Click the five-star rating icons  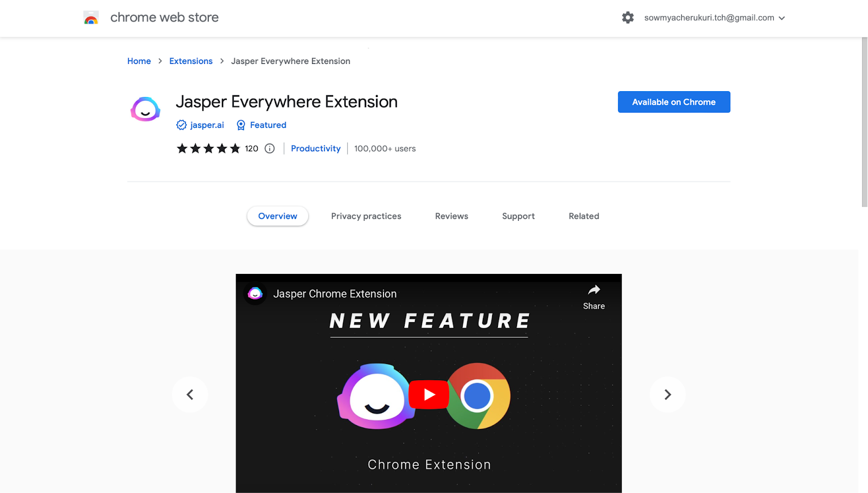(x=208, y=149)
